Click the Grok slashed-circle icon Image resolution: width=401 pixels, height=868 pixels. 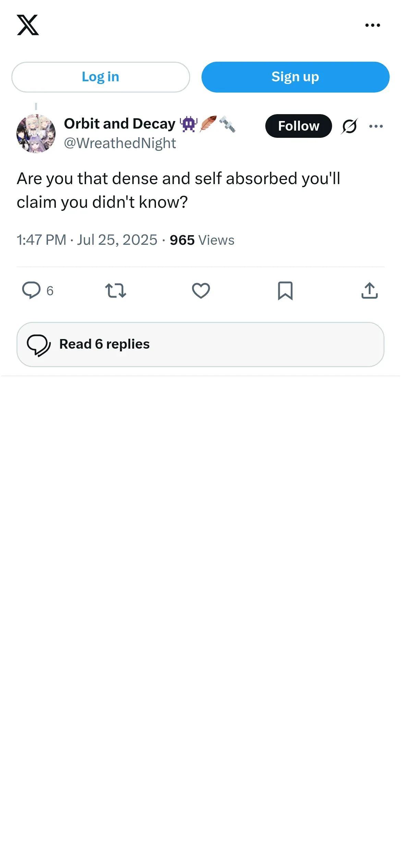tap(349, 126)
